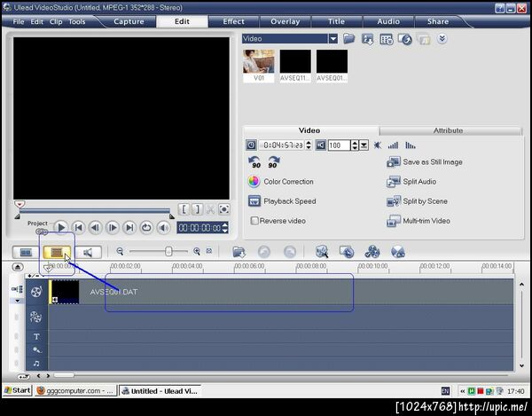Screen dimensions: 532x416
Task: Set the Mark-out bracket button
Action: point(197,209)
